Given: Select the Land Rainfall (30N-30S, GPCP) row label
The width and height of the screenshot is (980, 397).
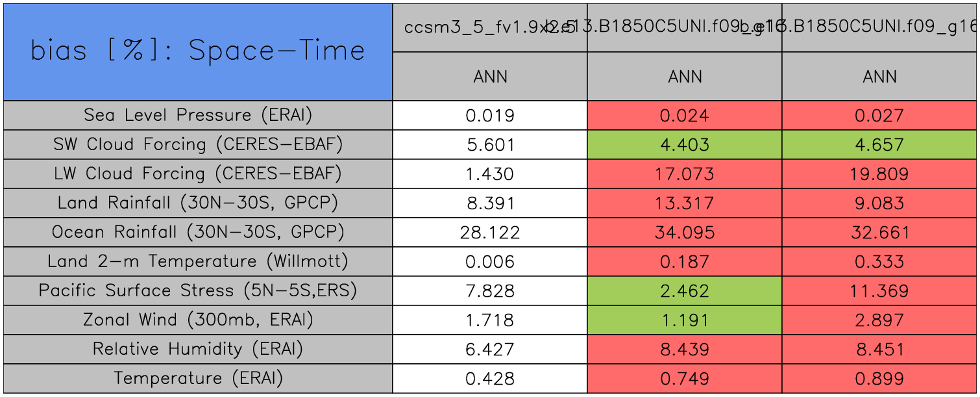Looking at the screenshot, I should (x=198, y=203).
